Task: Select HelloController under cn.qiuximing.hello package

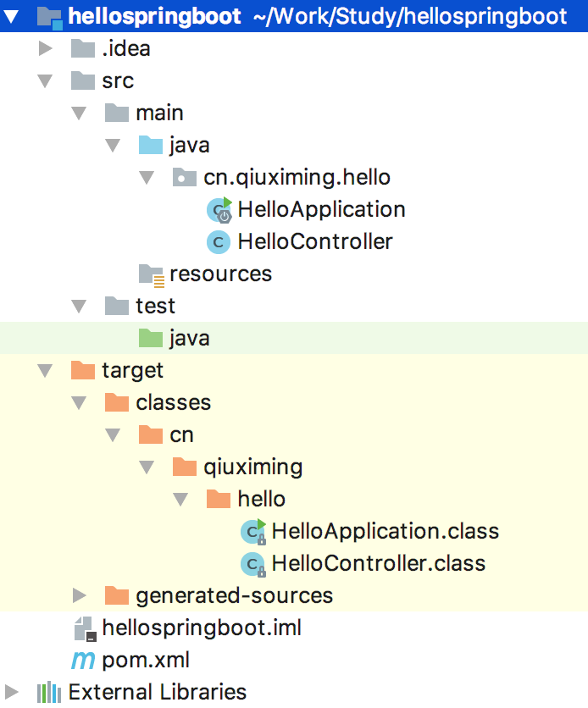Action: click(315, 242)
